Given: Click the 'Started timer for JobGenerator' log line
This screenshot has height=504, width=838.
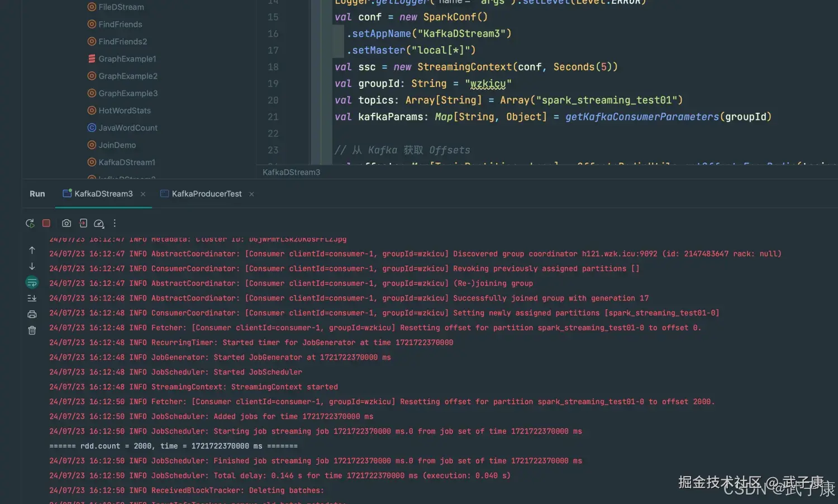Looking at the screenshot, I should [x=251, y=343].
